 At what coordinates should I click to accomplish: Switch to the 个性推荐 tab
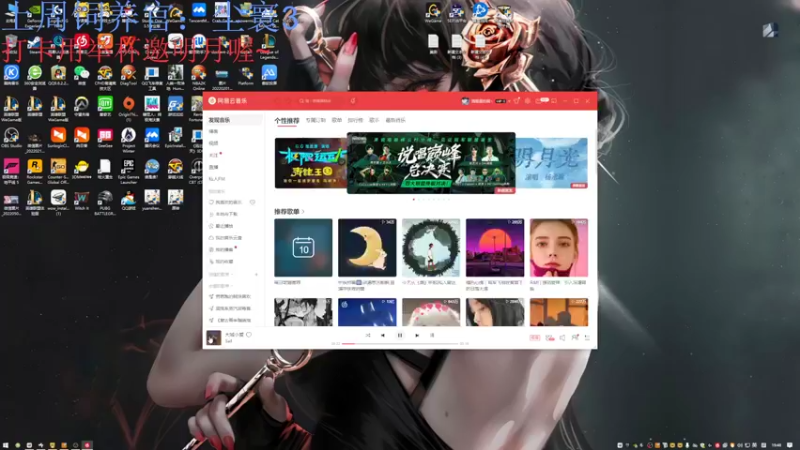[287, 120]
